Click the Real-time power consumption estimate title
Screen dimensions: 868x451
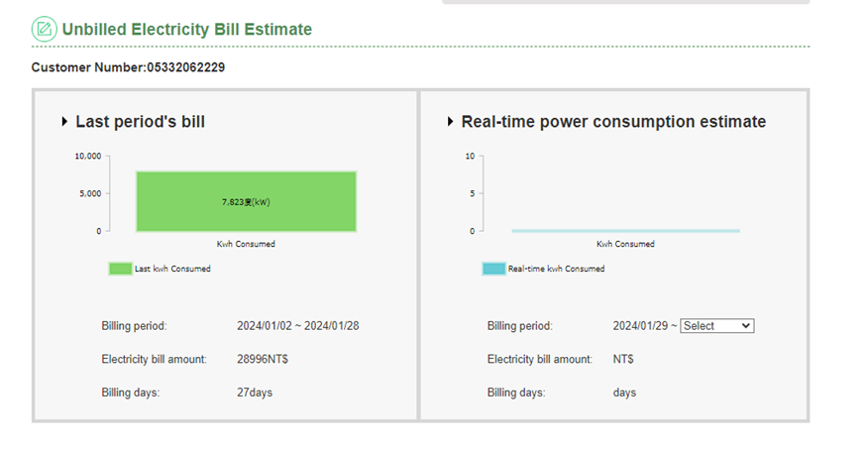[613, 122]
